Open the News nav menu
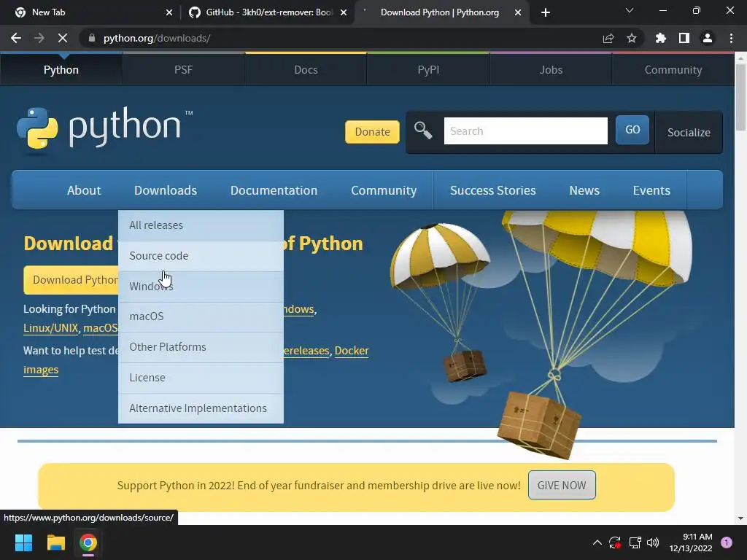This screenshot has width=747, height=560. pos(584,190)
